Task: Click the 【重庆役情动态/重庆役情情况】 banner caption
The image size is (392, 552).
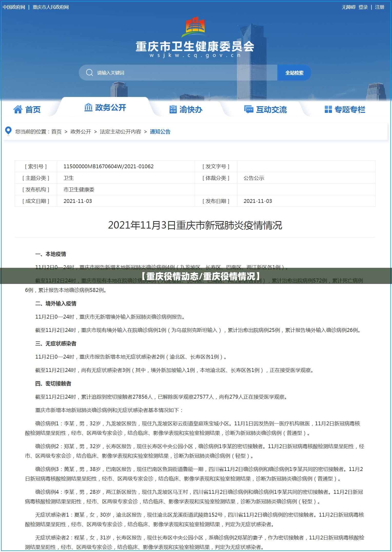Action: click(201, 276)
